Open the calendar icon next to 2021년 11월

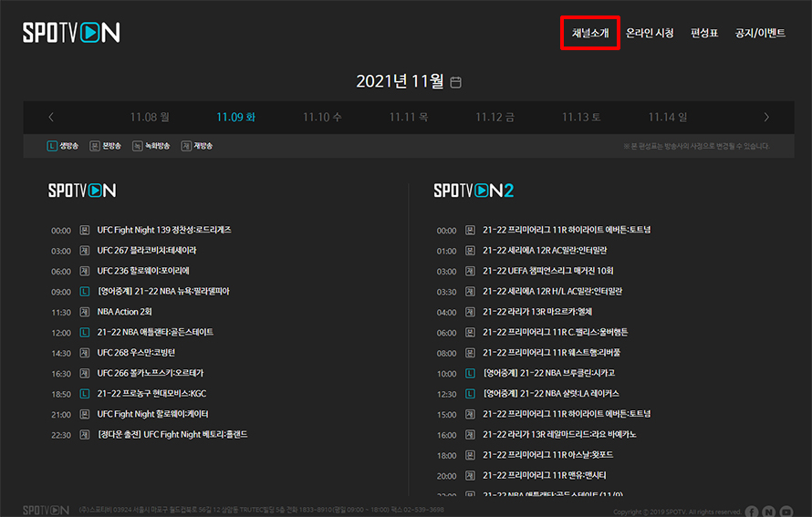(455, 82)
